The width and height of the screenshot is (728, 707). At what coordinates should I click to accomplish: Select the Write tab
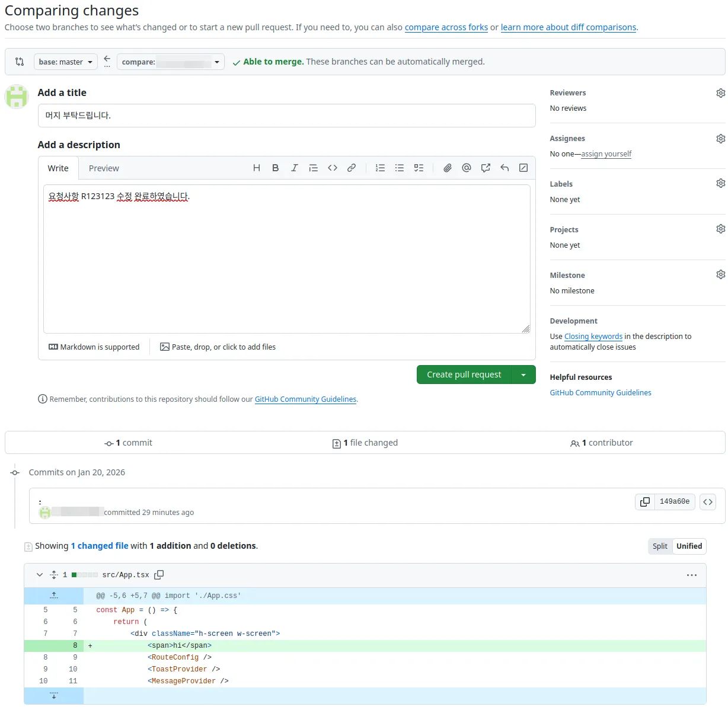click(x=58, y=168)
